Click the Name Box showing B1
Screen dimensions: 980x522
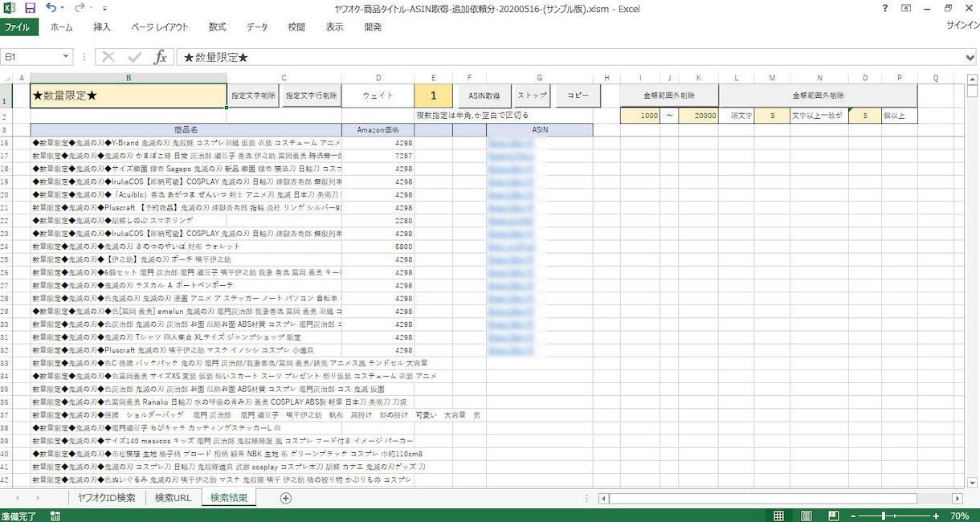tap(31, 57)
